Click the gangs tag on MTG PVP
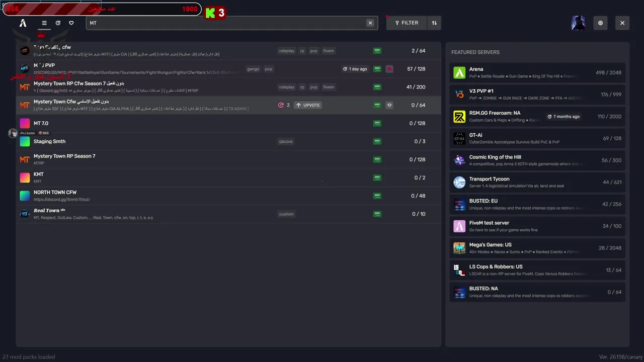Viewport: 644px width, 362px height. coord(253,69)
